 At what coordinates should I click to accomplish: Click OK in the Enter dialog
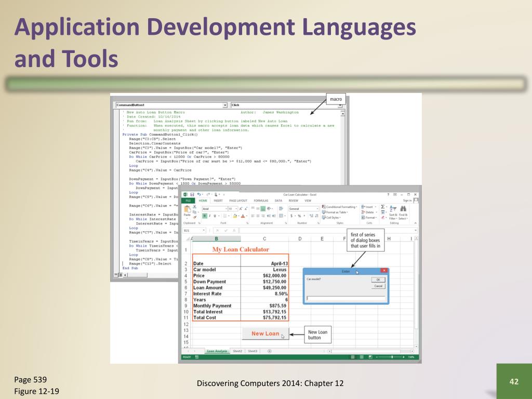coord(378,280)
